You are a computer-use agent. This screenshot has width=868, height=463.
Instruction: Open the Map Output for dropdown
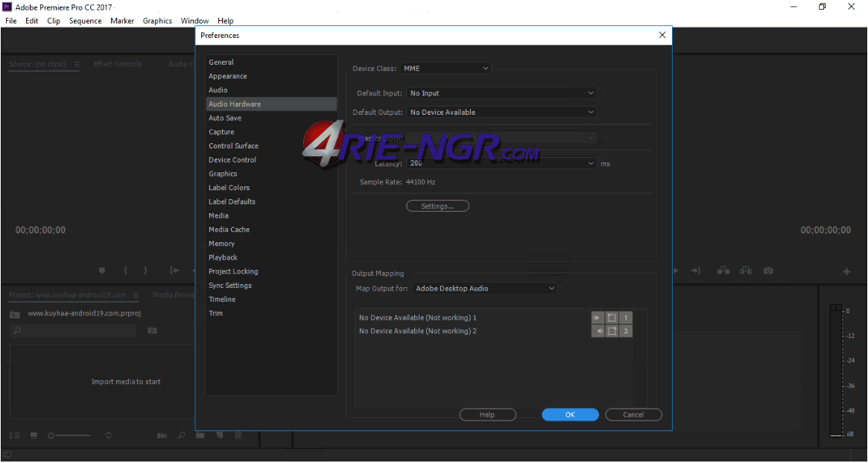[x=484, y=289]
